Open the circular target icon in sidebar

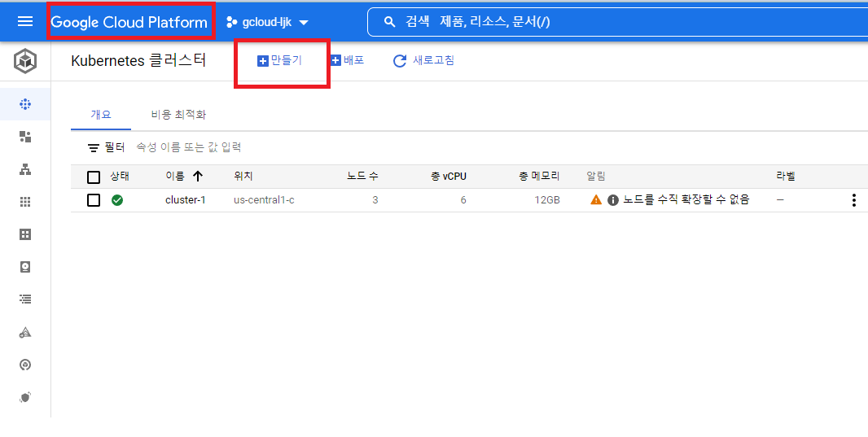click(25, 365)
